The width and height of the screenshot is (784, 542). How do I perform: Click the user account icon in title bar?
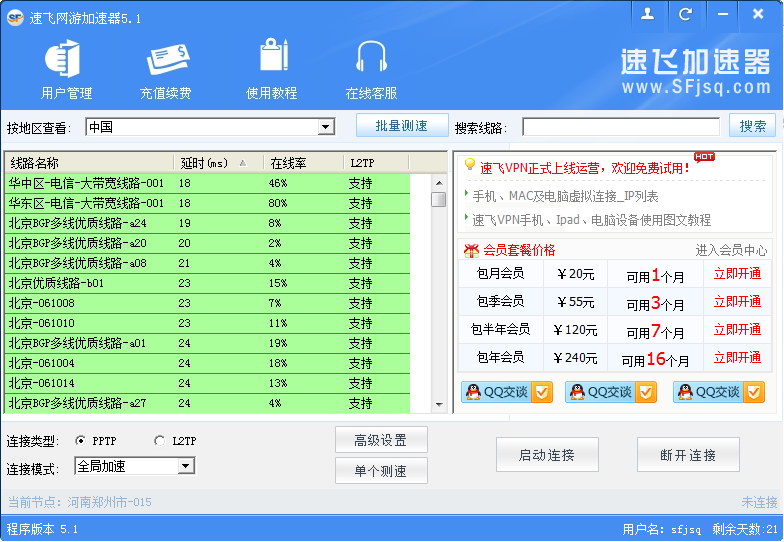(648, 14)
